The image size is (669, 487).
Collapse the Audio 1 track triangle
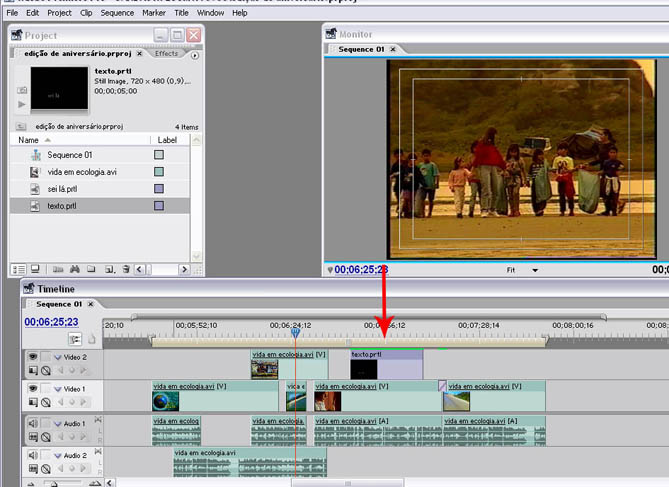pyautogui.click(x=58, y=424)
